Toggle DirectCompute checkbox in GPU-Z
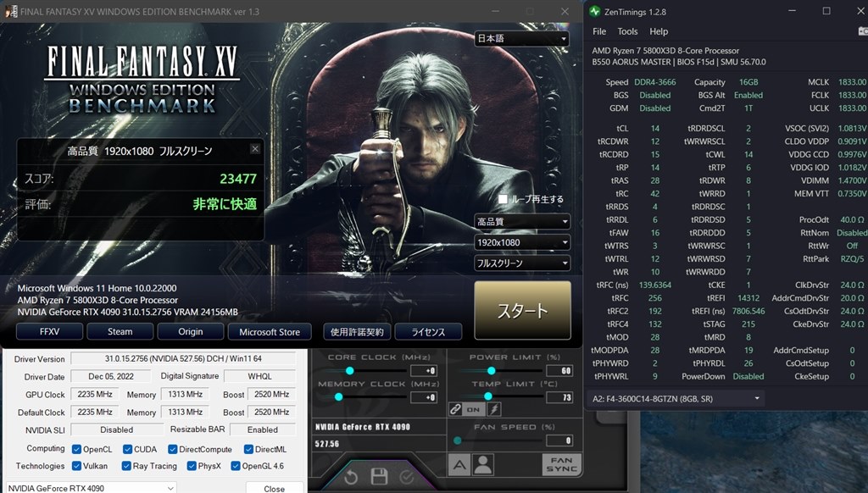This screenshot has height=493, width=868. click(173, 449)
